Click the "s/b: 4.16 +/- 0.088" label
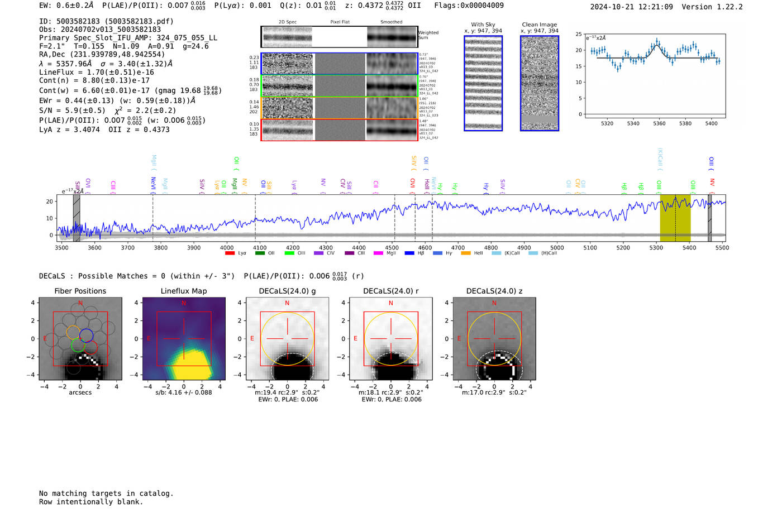The width and height of the screenshot is (782, 532). [184, 392]
